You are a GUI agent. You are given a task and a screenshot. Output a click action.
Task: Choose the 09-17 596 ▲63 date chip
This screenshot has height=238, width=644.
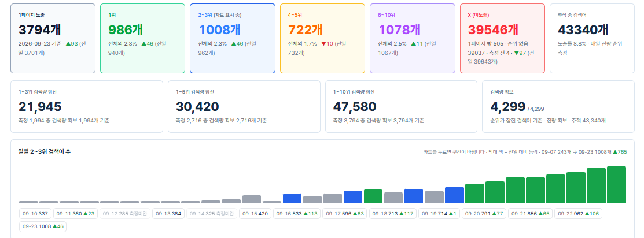point(345,214)
